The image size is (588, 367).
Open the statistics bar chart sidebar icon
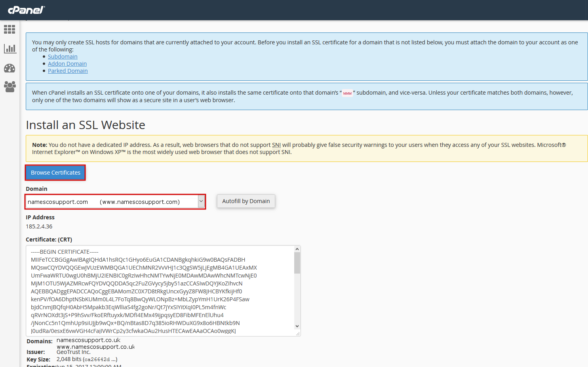click(x=10, y=49)
